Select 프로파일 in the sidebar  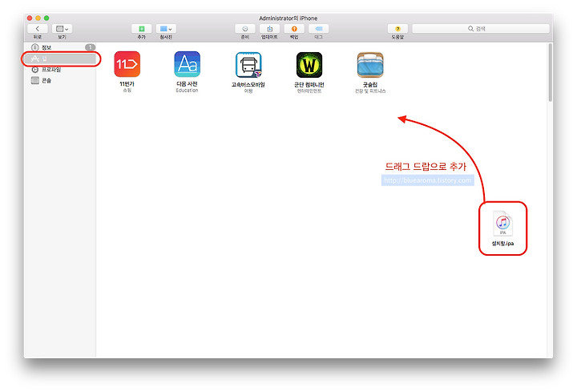coord(60,70)
